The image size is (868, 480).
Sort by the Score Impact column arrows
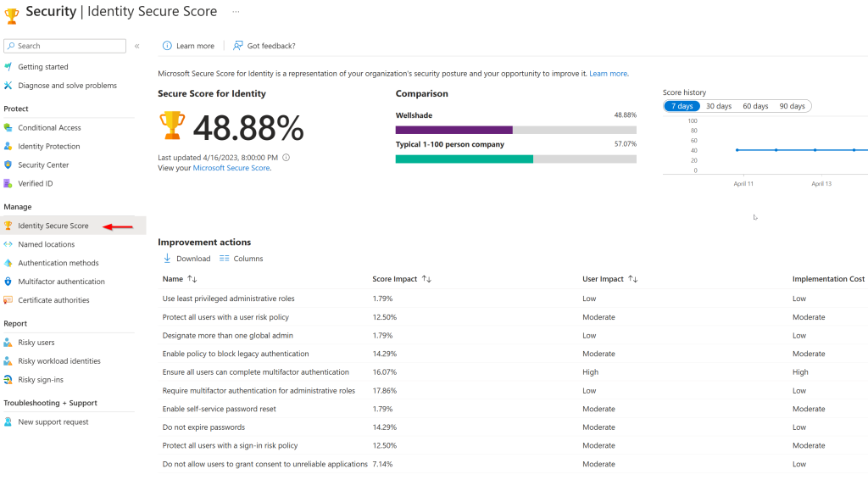click(x=426, y=279)
